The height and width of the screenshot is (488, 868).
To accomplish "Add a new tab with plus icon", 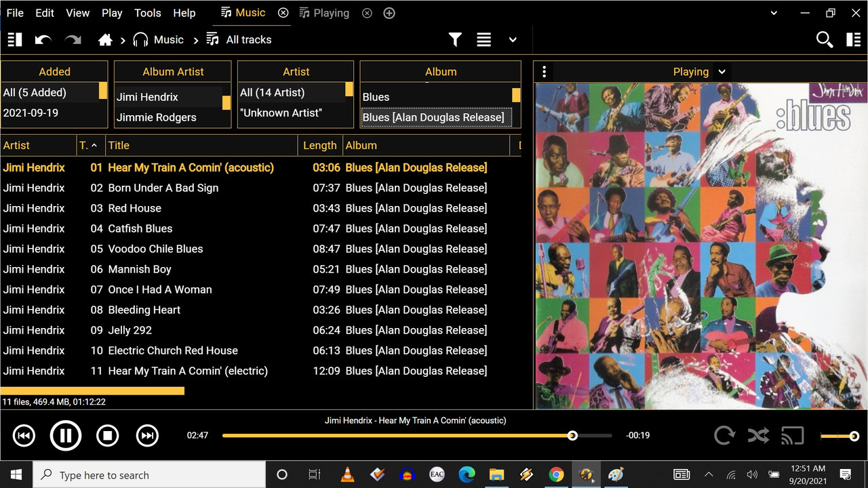I will point(389,13).
